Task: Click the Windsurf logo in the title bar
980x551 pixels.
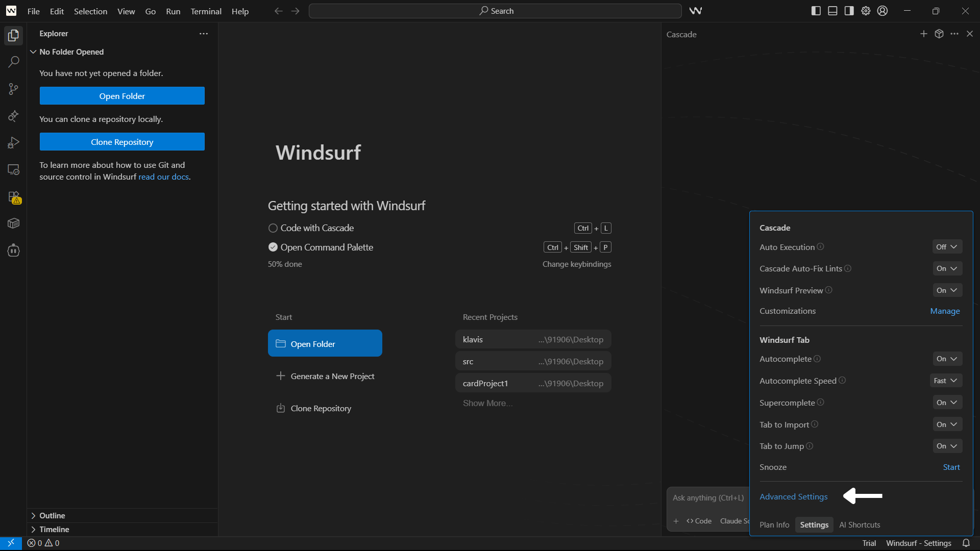Action: [11, 11]
